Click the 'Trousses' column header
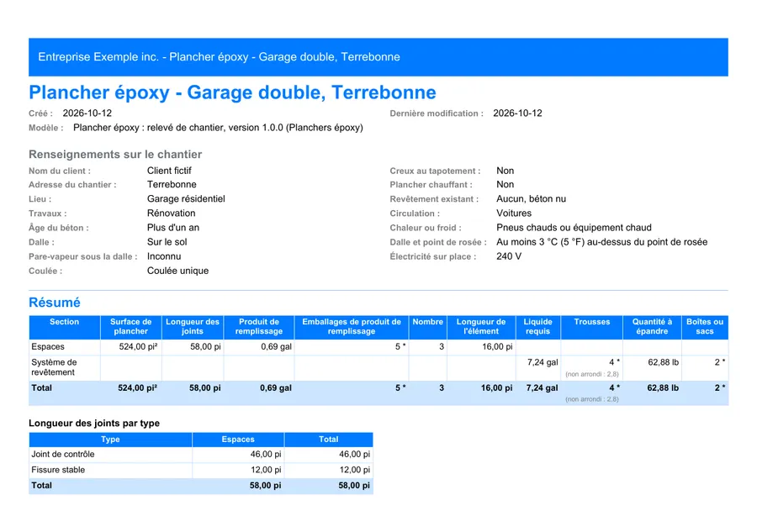The height and width of the screenshot is (532, 757). coord(592,327)
